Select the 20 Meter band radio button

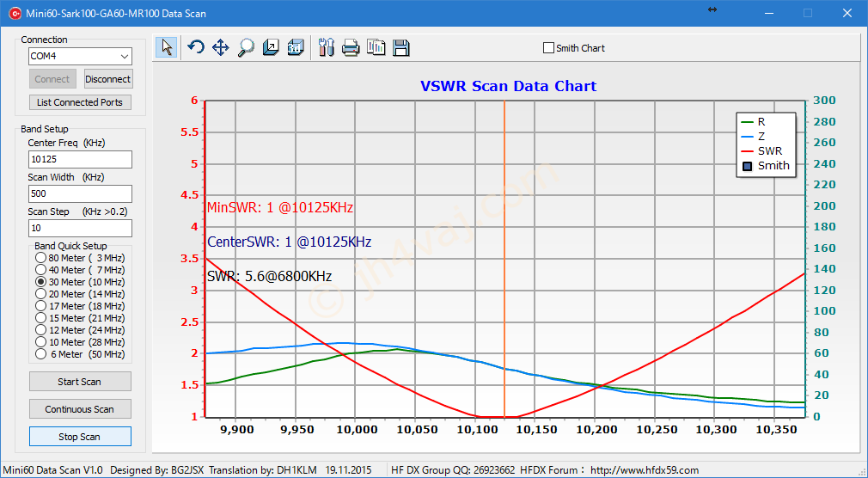tap(40, 294)
